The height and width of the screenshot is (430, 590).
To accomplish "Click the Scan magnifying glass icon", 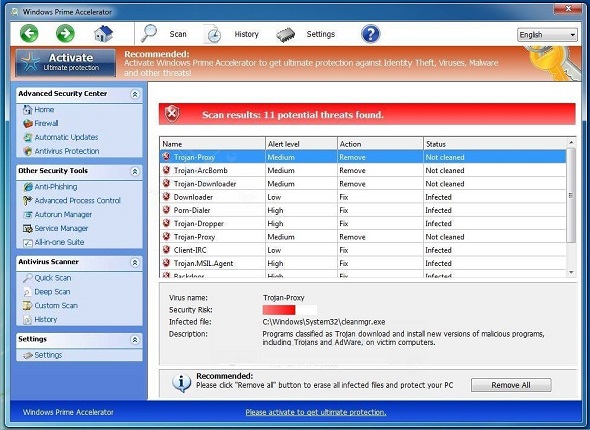I will coord(149,33).
